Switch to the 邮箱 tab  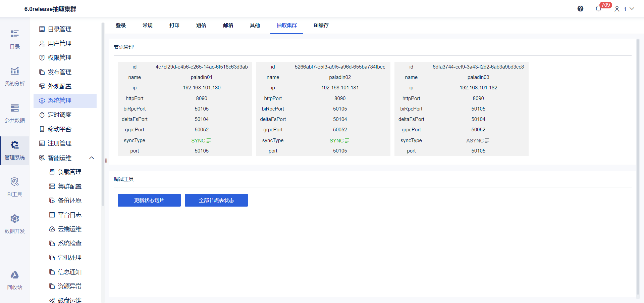coord(228,26)
